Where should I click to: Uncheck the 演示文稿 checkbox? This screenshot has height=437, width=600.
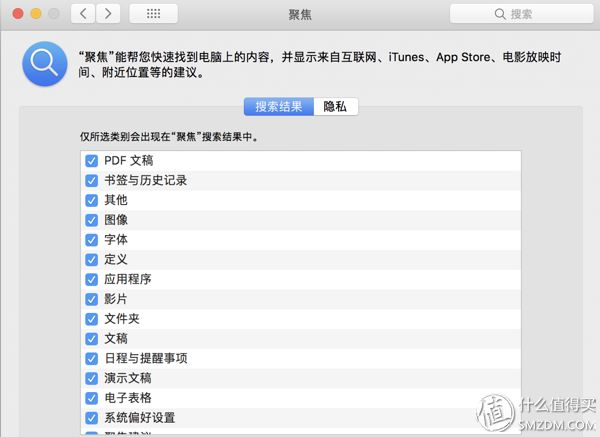pos(91,378)
